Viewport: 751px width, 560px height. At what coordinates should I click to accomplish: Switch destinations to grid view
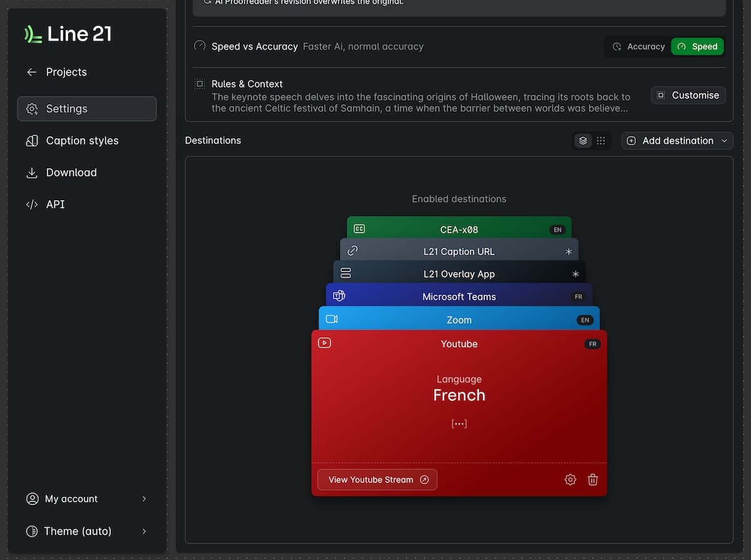coord(601,141)
